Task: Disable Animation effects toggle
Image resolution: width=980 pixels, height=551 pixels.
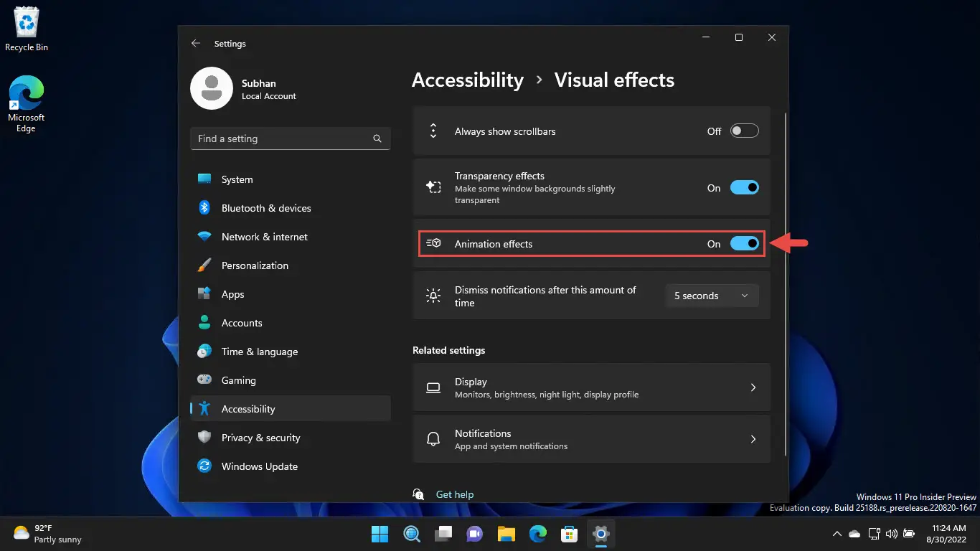Action: [x=745, y=244]
